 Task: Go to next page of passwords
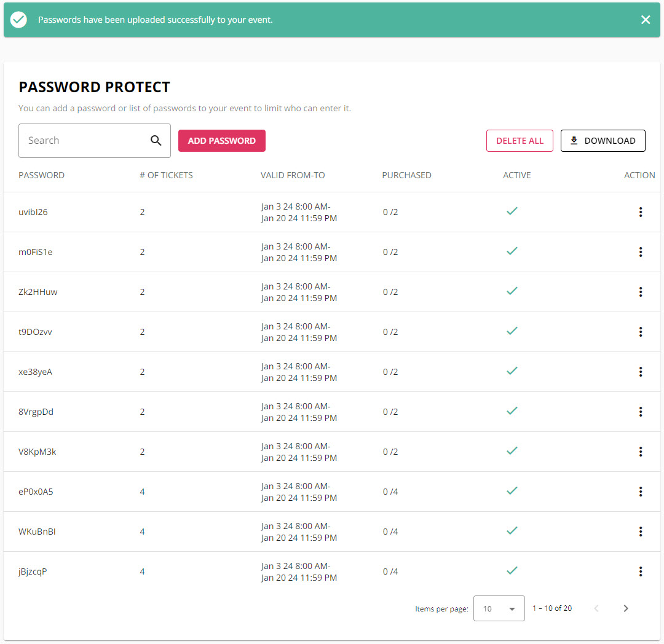(626, 608)
